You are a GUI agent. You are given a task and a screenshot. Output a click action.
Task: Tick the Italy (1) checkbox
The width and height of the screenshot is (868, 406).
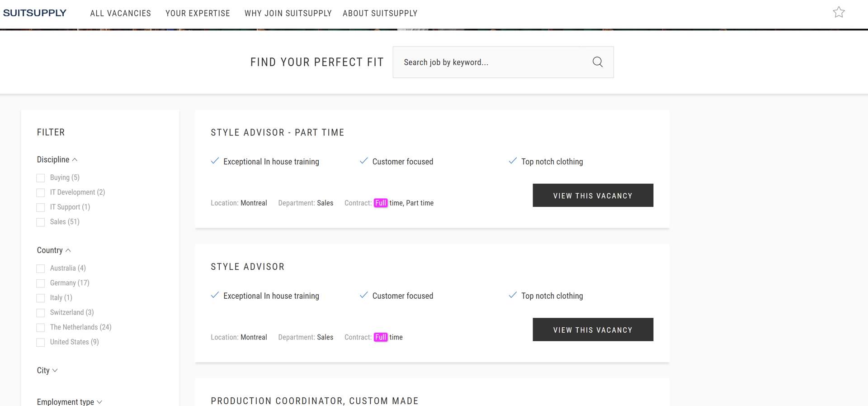[41, 298]
